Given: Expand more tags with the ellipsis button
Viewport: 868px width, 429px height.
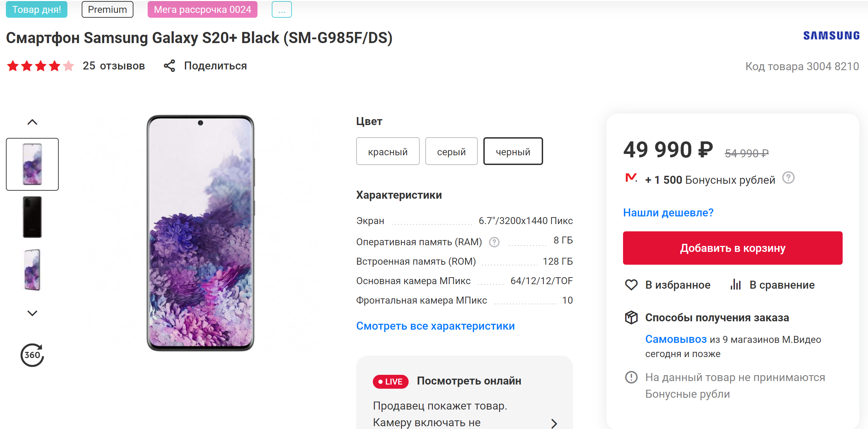Looking at the screenshot, I should pyautogui.click(x=281, y=10).
